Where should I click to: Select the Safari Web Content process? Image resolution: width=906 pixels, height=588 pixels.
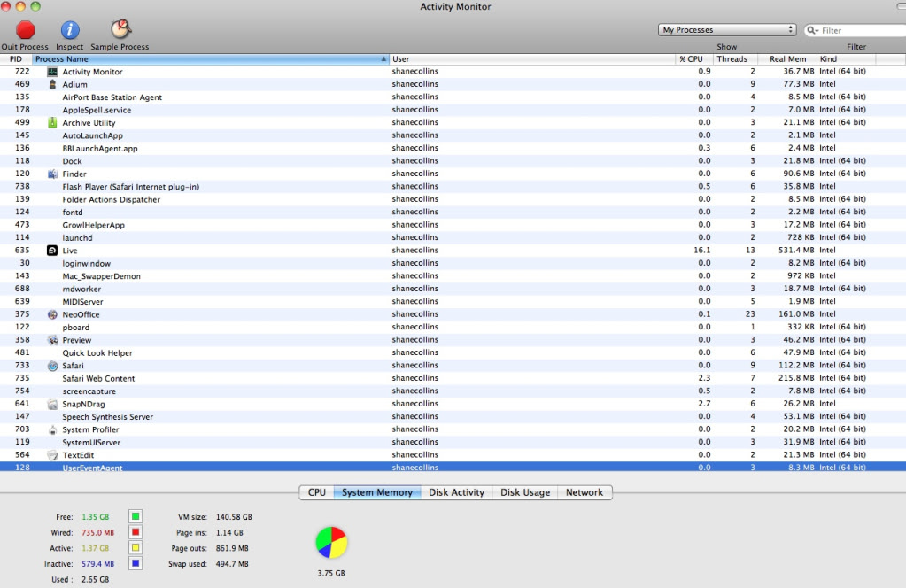pos(453,378)
